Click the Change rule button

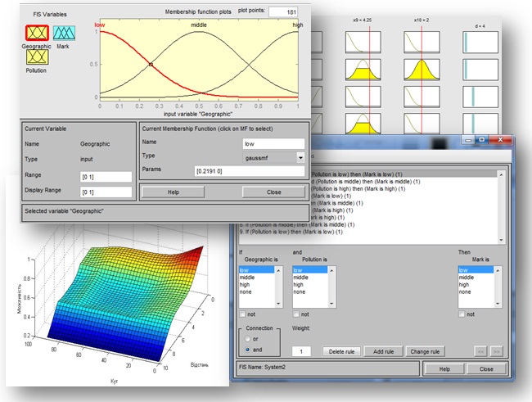click(425, 351)
